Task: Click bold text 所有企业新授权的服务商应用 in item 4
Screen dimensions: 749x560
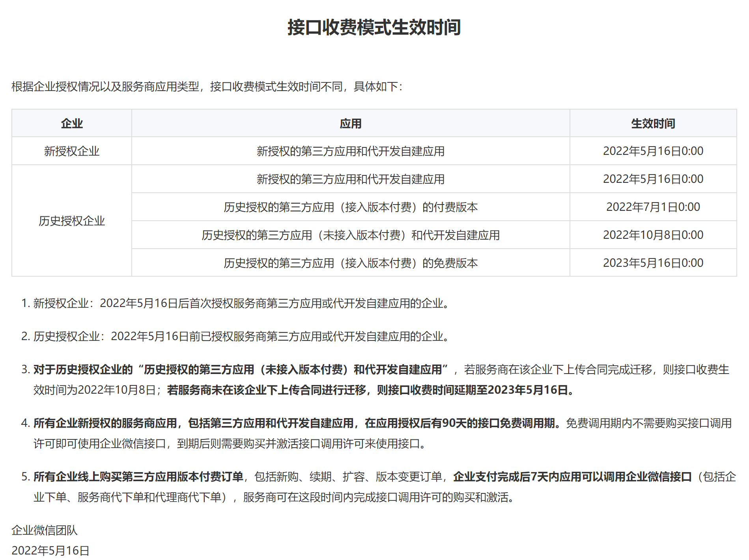Action: (105, 423)
